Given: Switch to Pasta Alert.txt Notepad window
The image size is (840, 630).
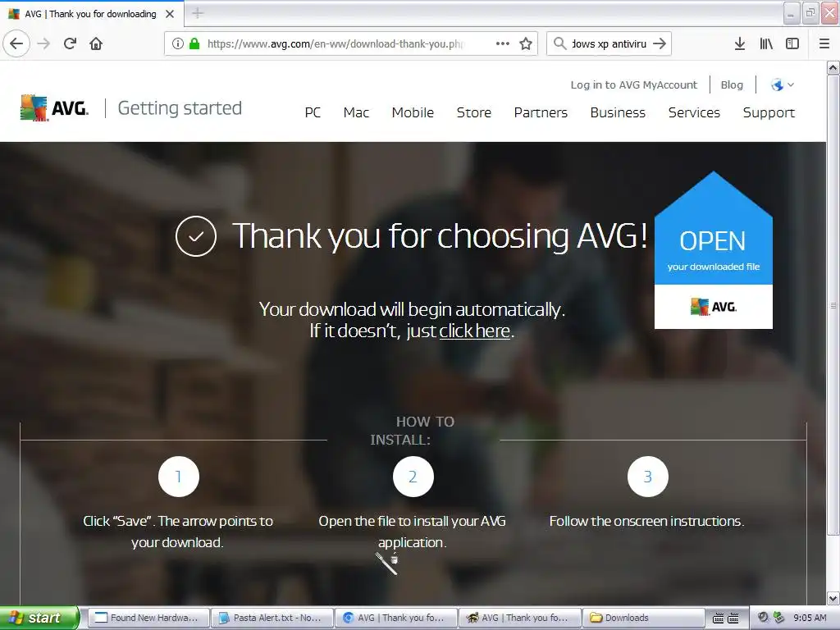Looking at the screenshot, I should click(272, 618).
